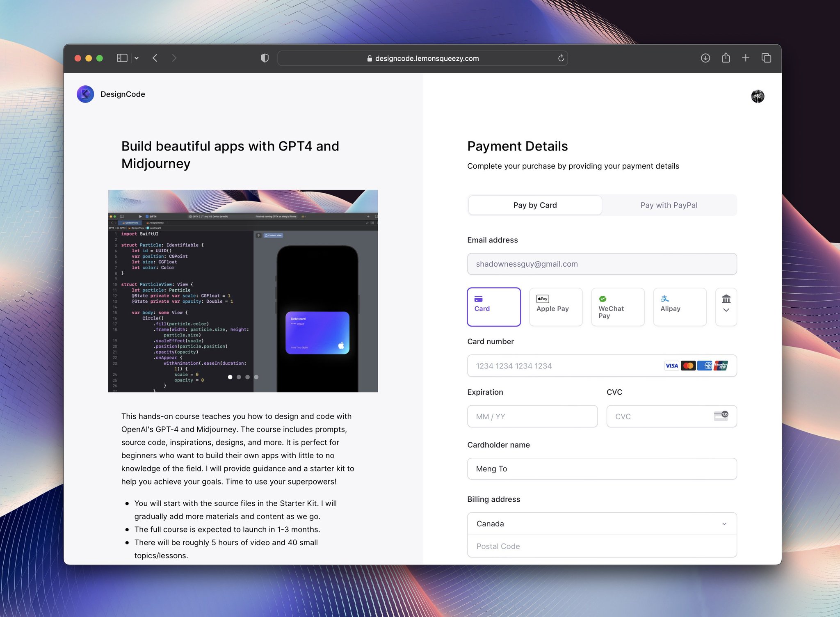
Task: Click the email address field
Action: [602, 264]
